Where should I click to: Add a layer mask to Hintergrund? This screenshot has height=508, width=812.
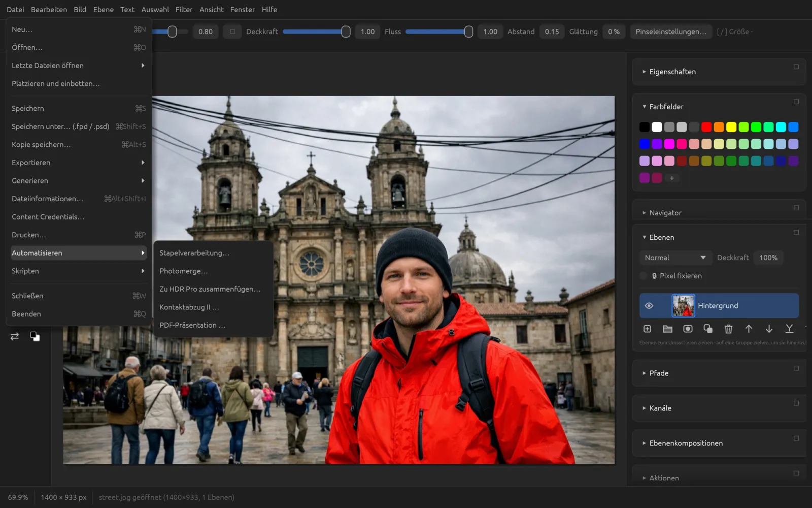coord(688,329)
